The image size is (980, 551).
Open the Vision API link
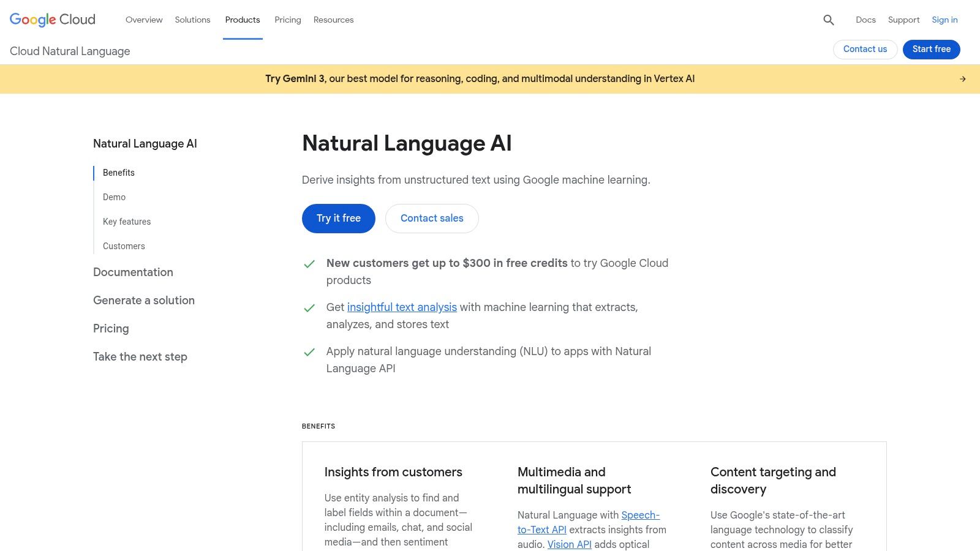click(x=568, y=544)
